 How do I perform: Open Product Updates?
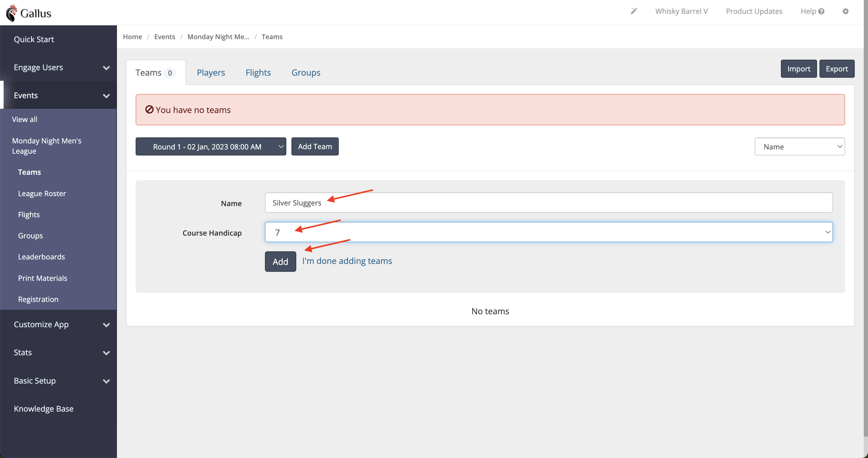[754, 11]
